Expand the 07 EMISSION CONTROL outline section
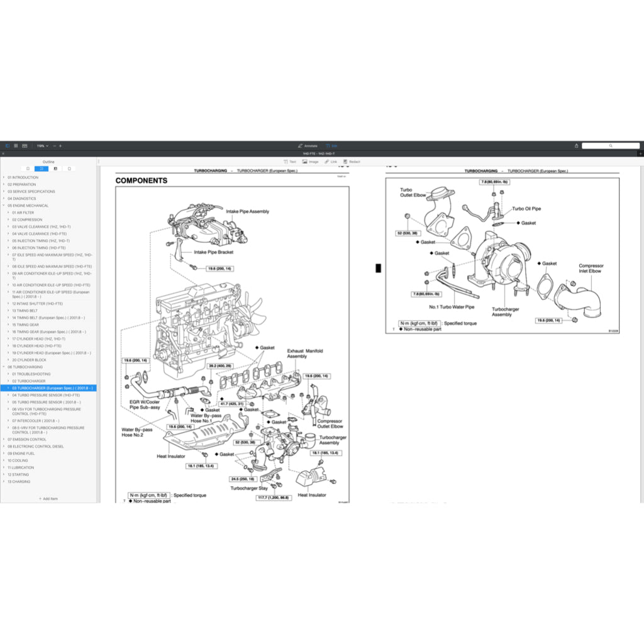644x644 pixels. click(x=4, y=440)
